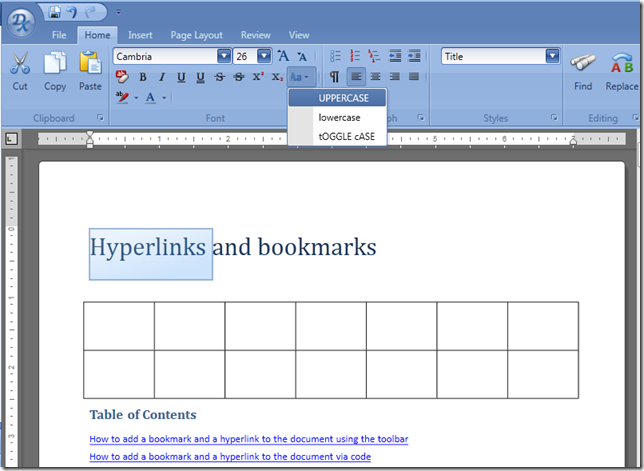Open the Review tab
This screenshot has width=644, height=471.
[x=255, y=35]
